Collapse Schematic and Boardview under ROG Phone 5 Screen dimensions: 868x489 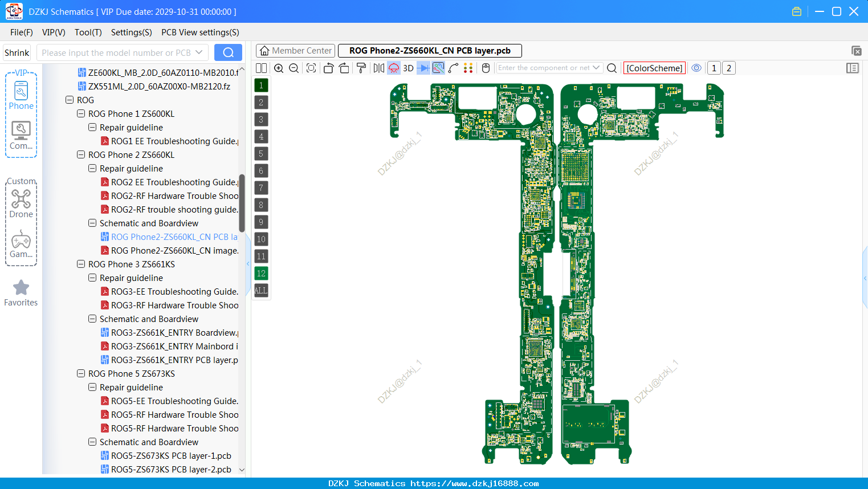92,442
